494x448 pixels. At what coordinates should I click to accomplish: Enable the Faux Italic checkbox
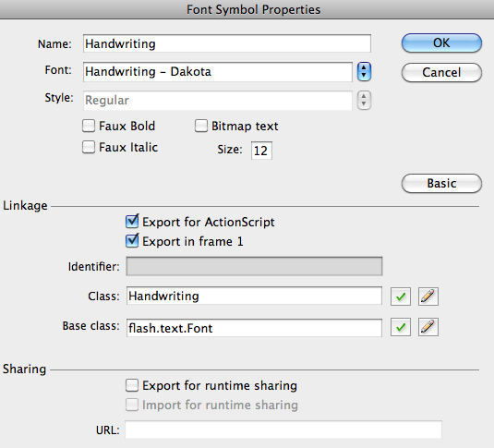[x=89, y=147]
